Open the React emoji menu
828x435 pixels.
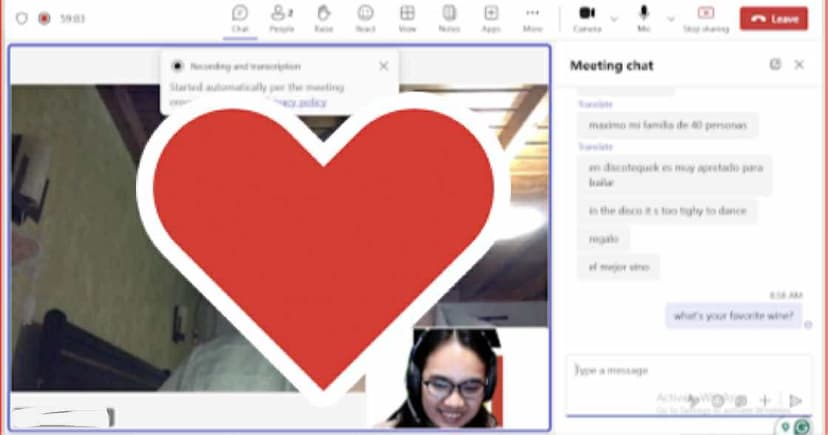coord(365,17)
